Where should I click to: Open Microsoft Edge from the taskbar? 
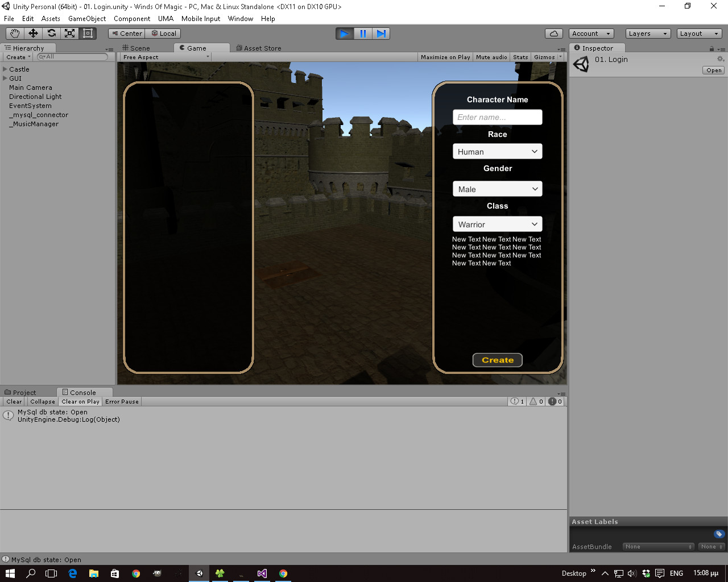coord(73,573)
